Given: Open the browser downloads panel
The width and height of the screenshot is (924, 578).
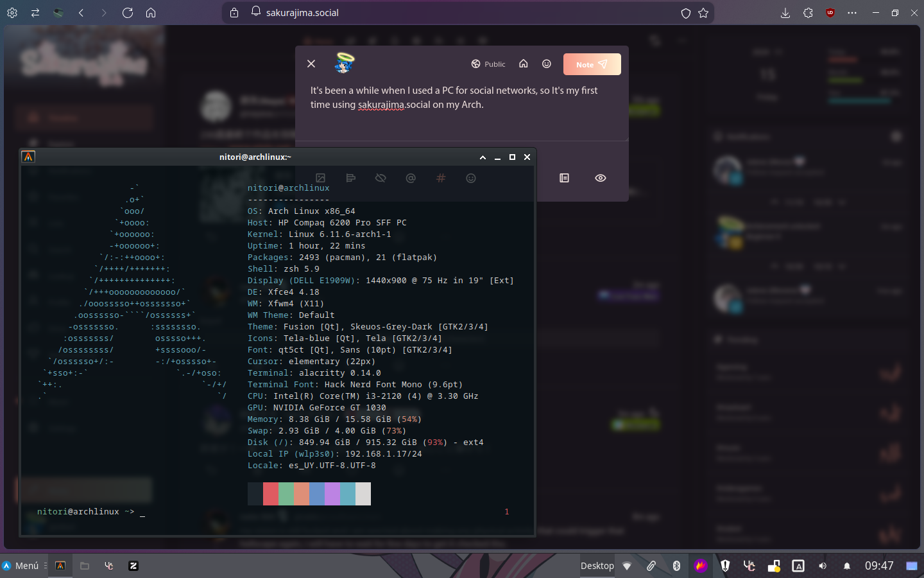Looking at the screenshot, I should [785, 13].
